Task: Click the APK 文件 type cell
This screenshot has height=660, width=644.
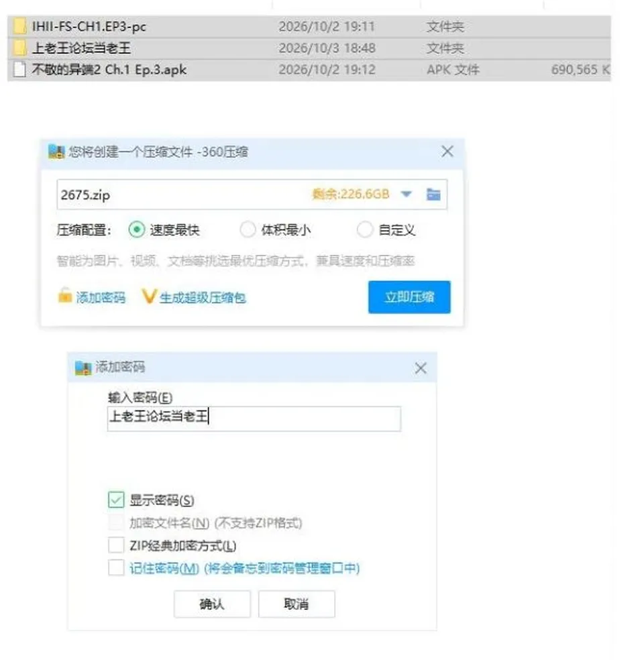Action: click(453, 70)
